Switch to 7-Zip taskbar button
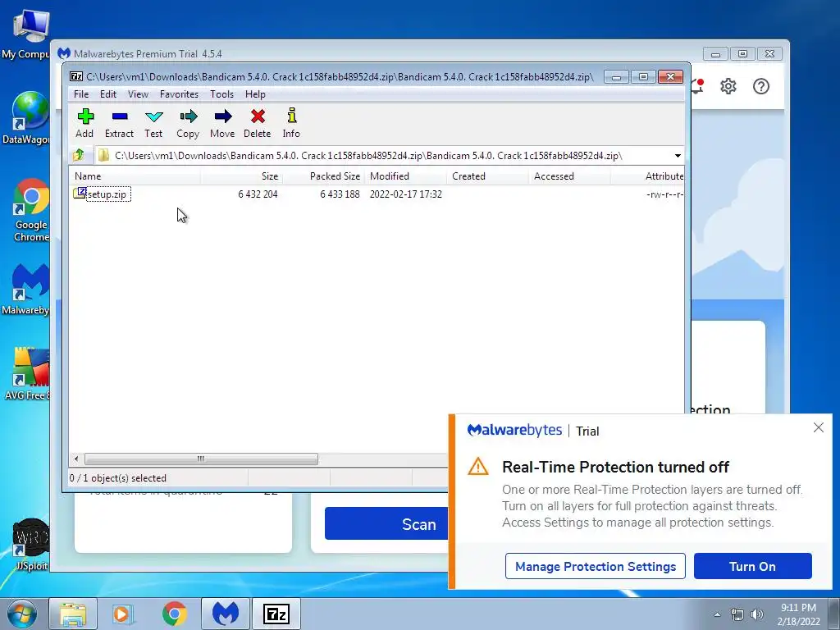This screenshot has height=630, width=840. tap(276, 614)
